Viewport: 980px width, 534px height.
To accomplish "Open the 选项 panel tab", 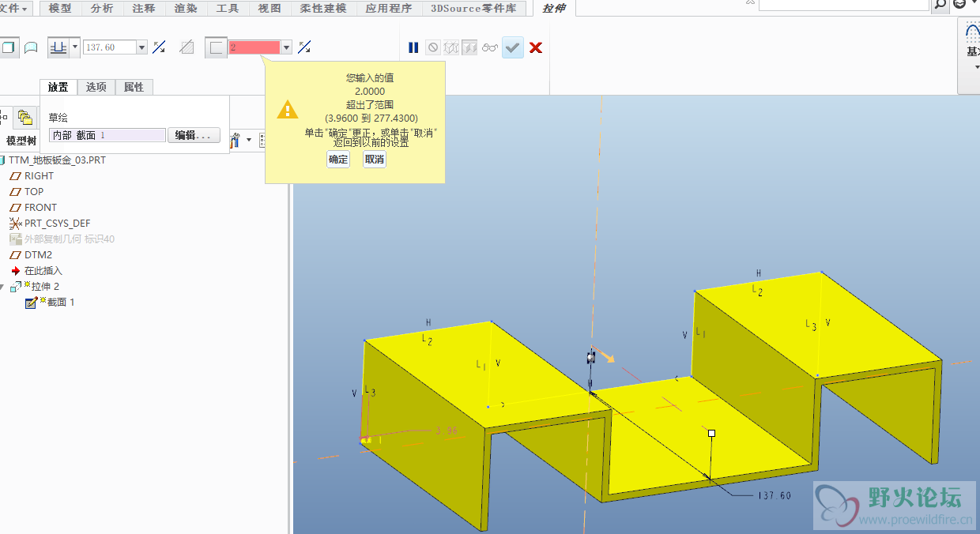I will coord(96,87).
